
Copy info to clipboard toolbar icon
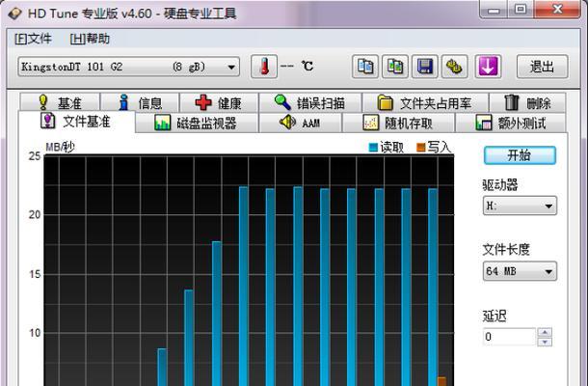point(365,67)
